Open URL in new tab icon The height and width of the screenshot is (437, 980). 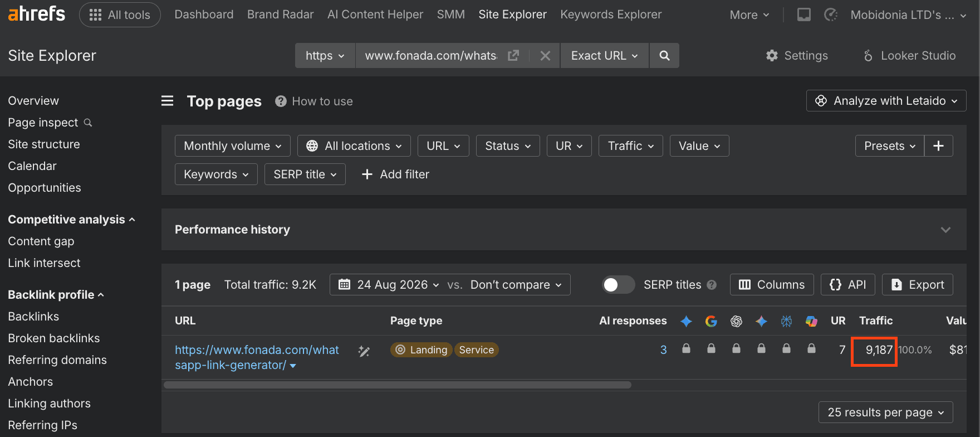point(513,56)
